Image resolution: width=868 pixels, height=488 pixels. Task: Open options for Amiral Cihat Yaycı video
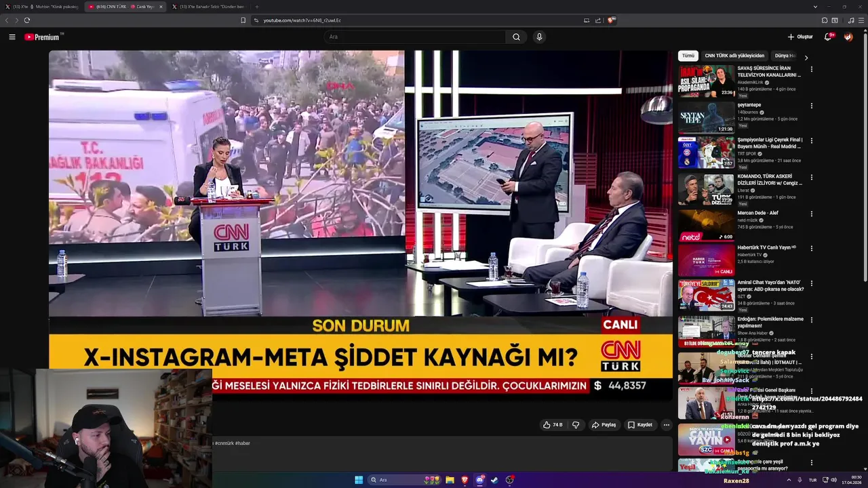[811, 283]
